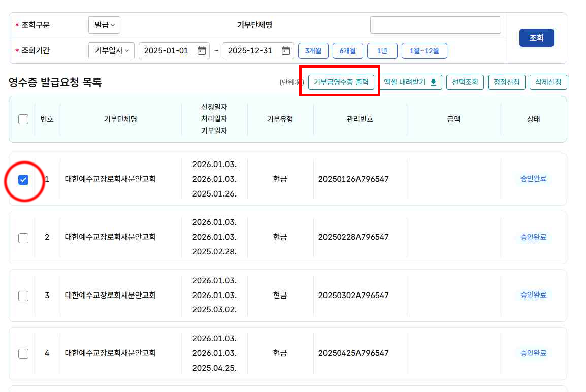Click the 엑셀 내려받기 download button
586x392 pixels.
point(410,82)
